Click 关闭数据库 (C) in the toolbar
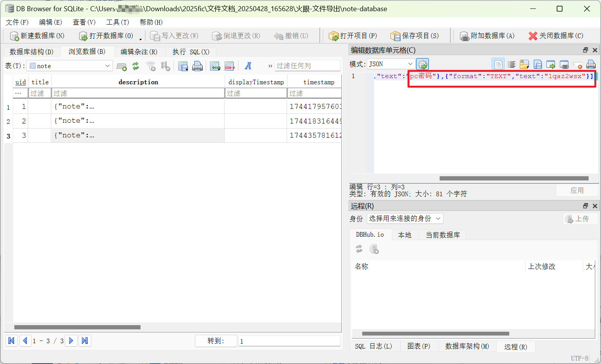Viewport: 601px width, 364px height. point(556,36)
